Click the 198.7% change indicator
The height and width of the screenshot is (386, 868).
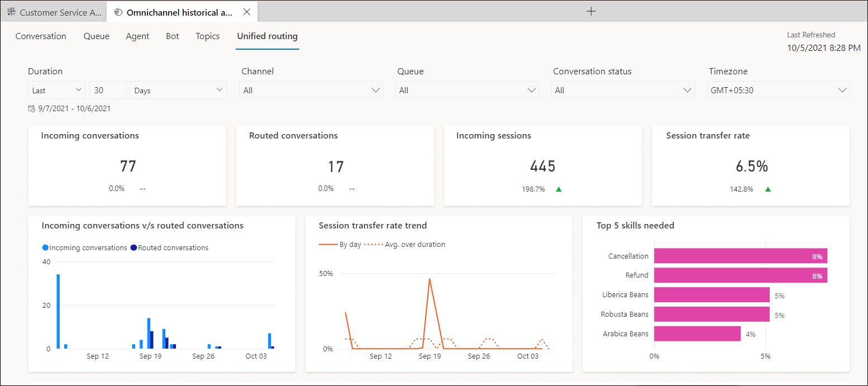point(533,189)
